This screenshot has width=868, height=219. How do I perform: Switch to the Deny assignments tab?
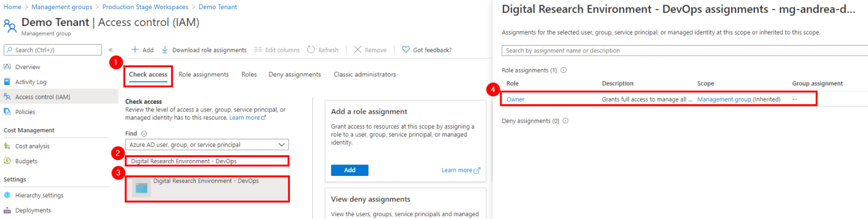(x=295, y=74)
